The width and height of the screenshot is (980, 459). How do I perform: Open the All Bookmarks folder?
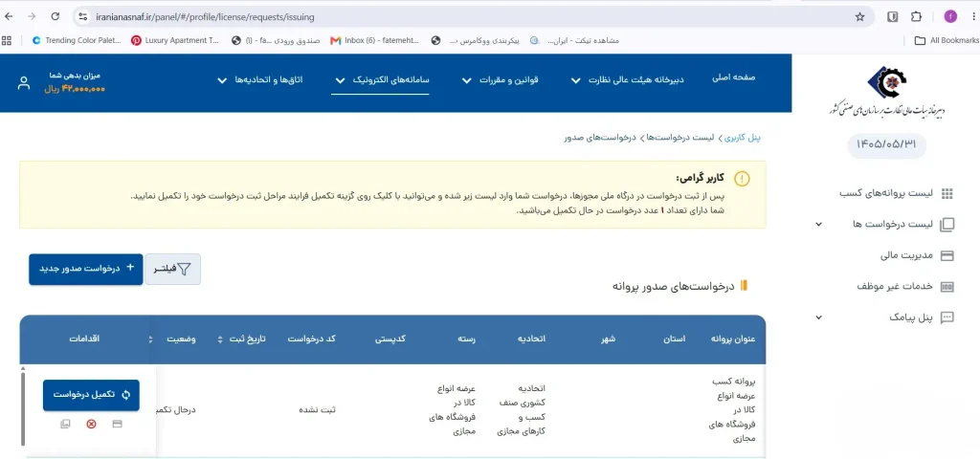(947, 40)
